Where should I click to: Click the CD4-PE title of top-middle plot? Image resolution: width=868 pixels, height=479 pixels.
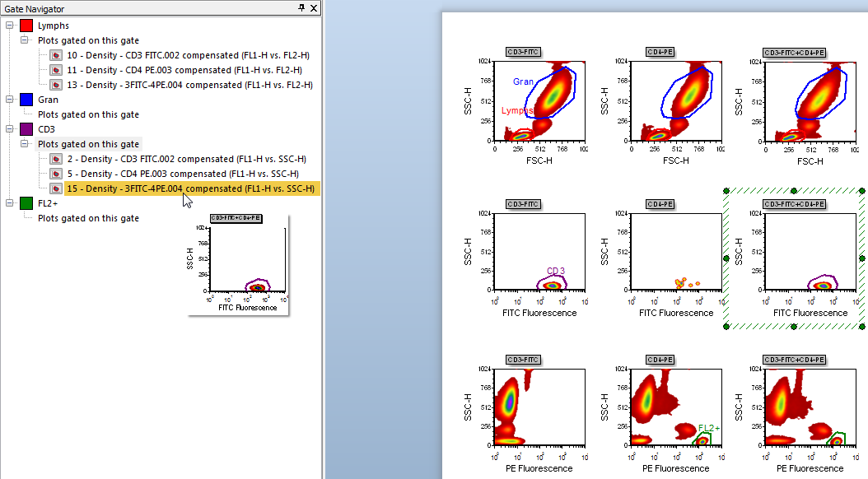point(659,52)
